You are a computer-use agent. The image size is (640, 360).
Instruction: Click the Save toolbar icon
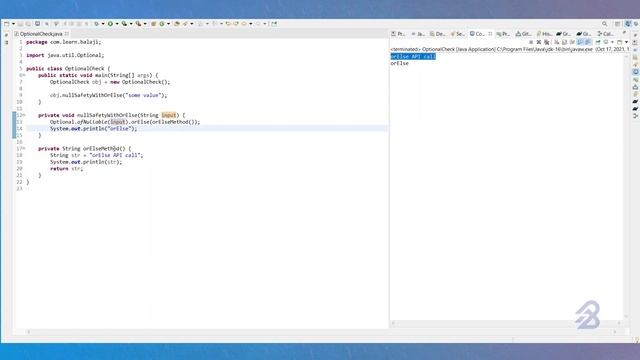(x=20, y=24)
